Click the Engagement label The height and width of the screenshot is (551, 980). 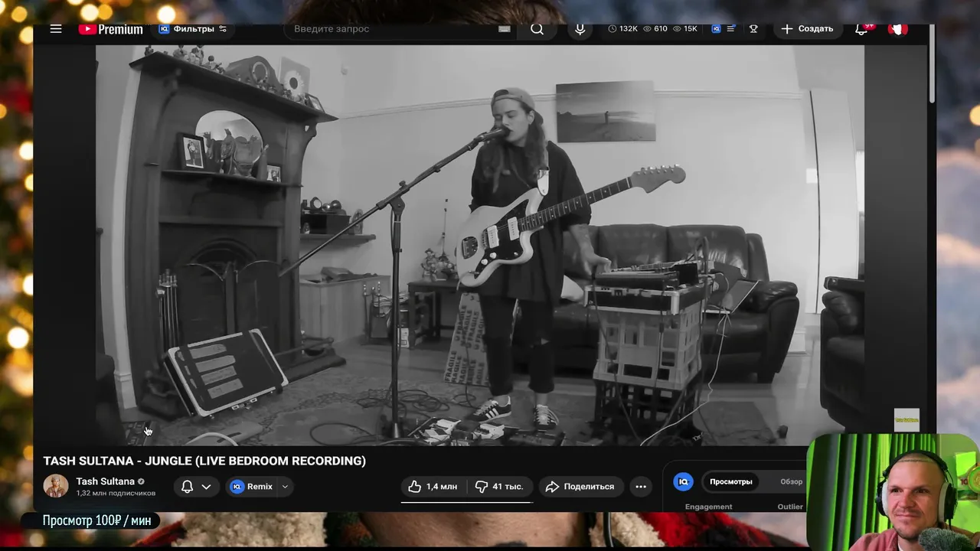pyautogui.click(x=708, y=507)
